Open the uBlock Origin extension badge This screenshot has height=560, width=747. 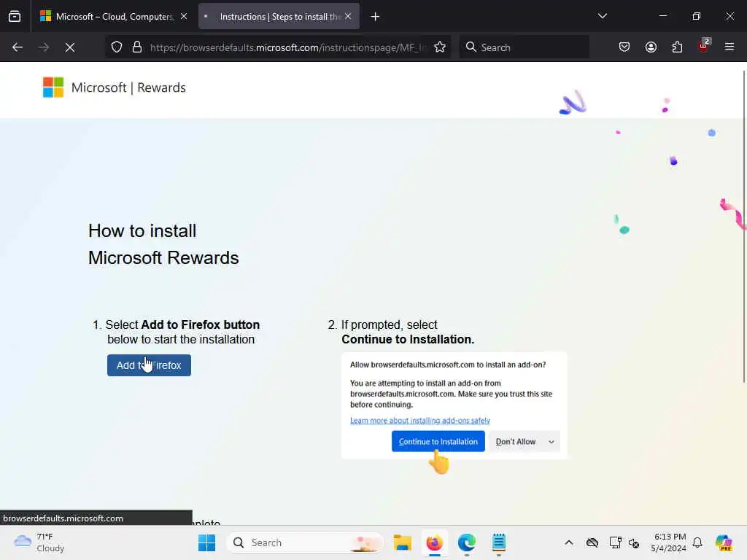tap(704, 46)
